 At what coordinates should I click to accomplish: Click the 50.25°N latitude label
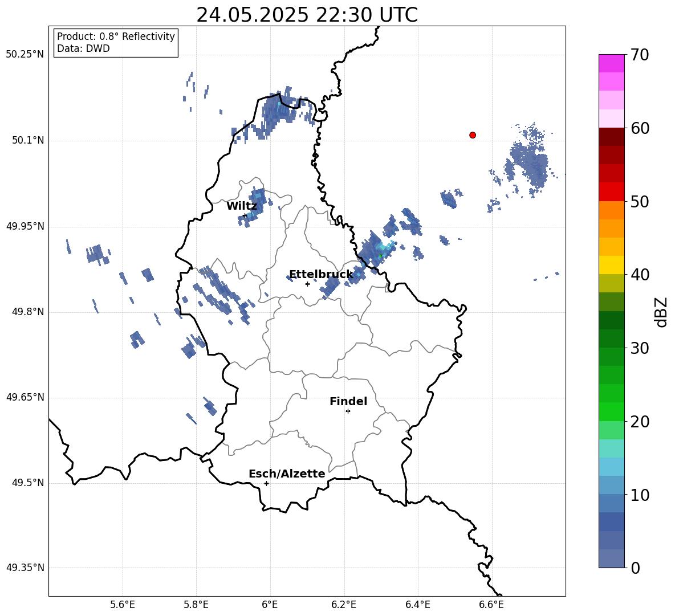(25, 55)
